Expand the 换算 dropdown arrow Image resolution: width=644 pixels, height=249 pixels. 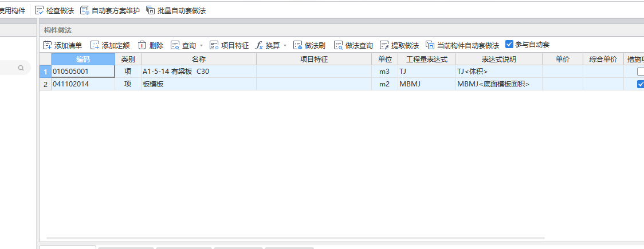pyautogui.click(x=285, y=46)
